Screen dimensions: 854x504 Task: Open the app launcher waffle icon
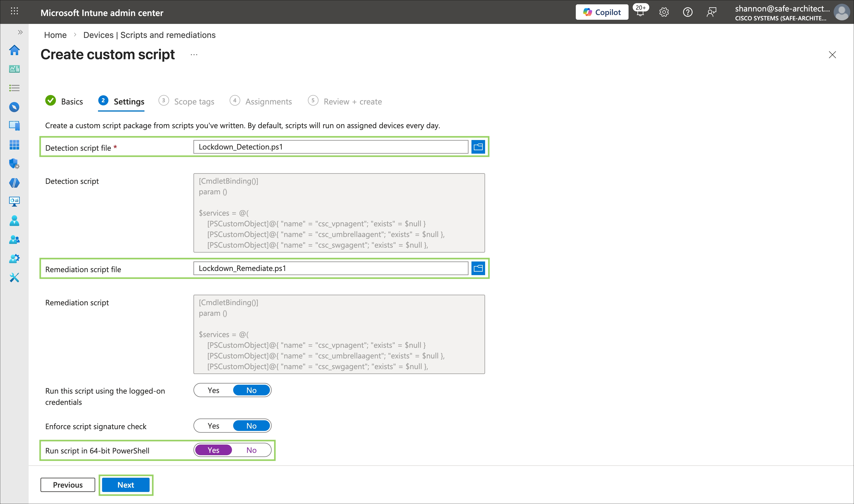tap(14, 11)
